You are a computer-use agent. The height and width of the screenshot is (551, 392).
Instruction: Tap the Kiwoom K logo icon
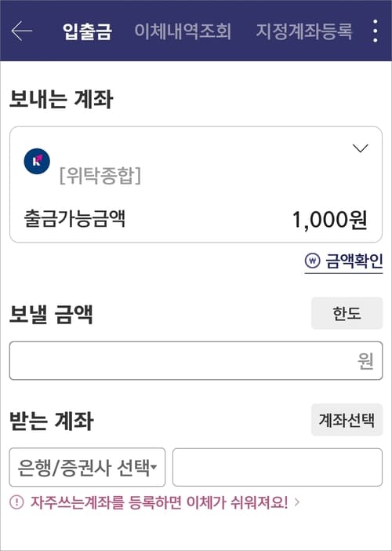tap(37, 161)
